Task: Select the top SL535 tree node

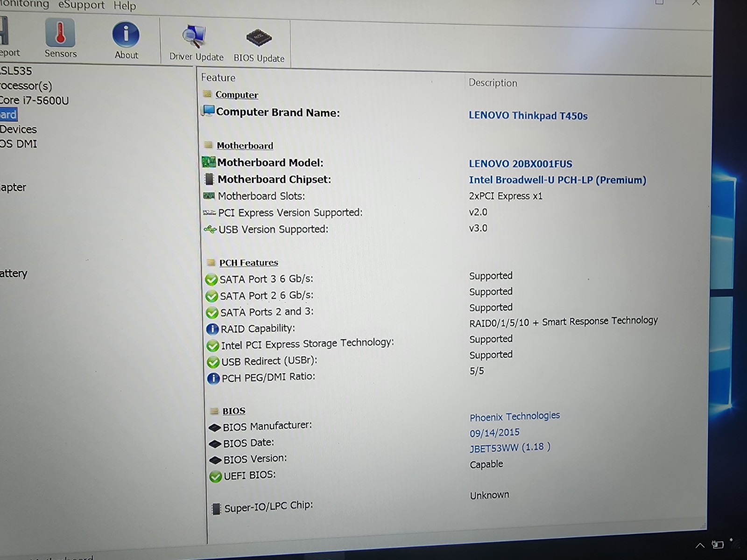Action: pos(16,71)
